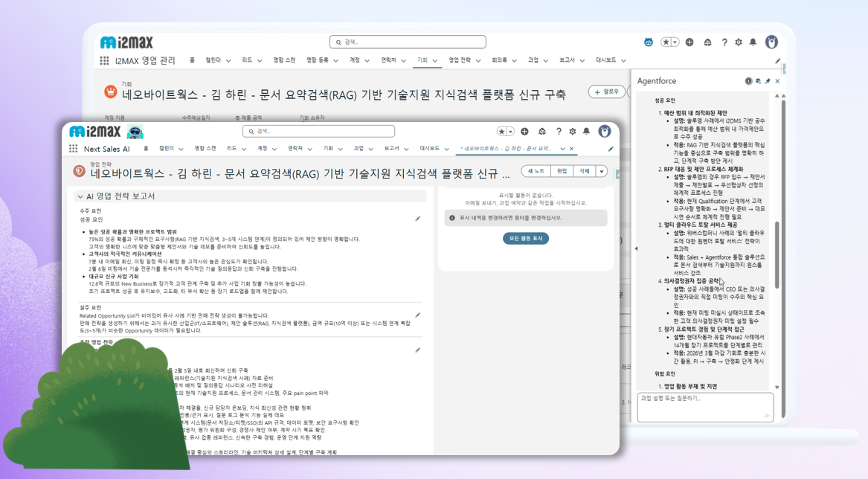The image size is (868, 479).
Task: Open the 보고서 tab in the front window
Action: tap(391, 149)
